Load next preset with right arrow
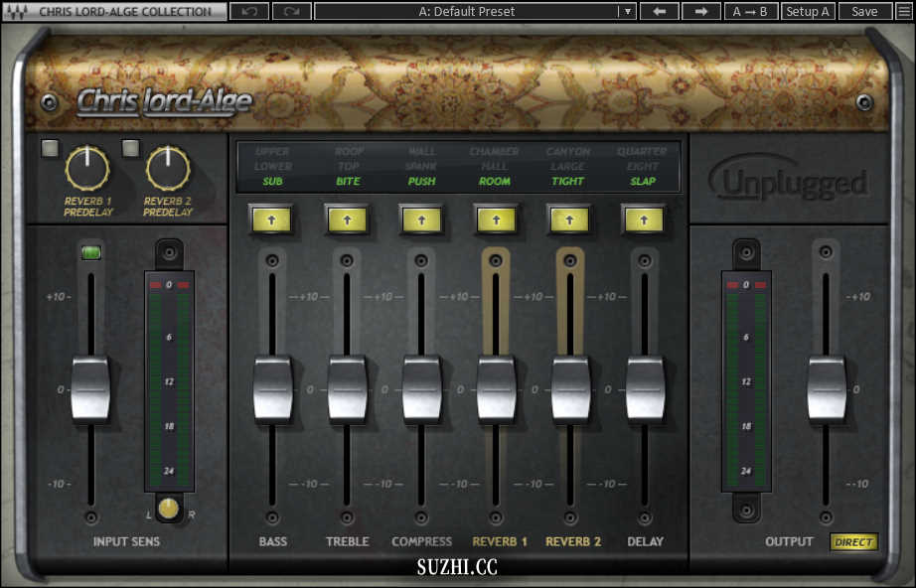Viewport: 916px width, 588px height. (x=700, y=12)
